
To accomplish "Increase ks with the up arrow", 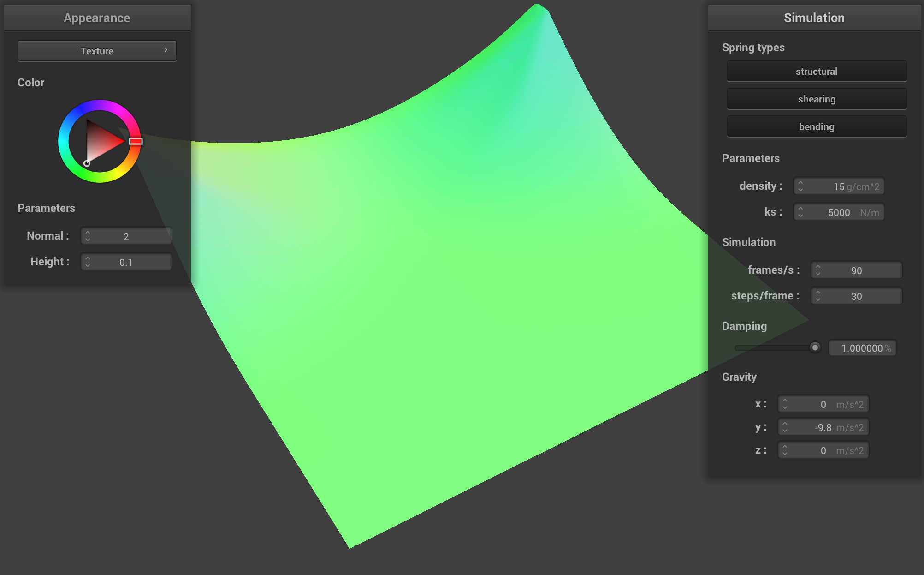I will [x=800, y=209].
